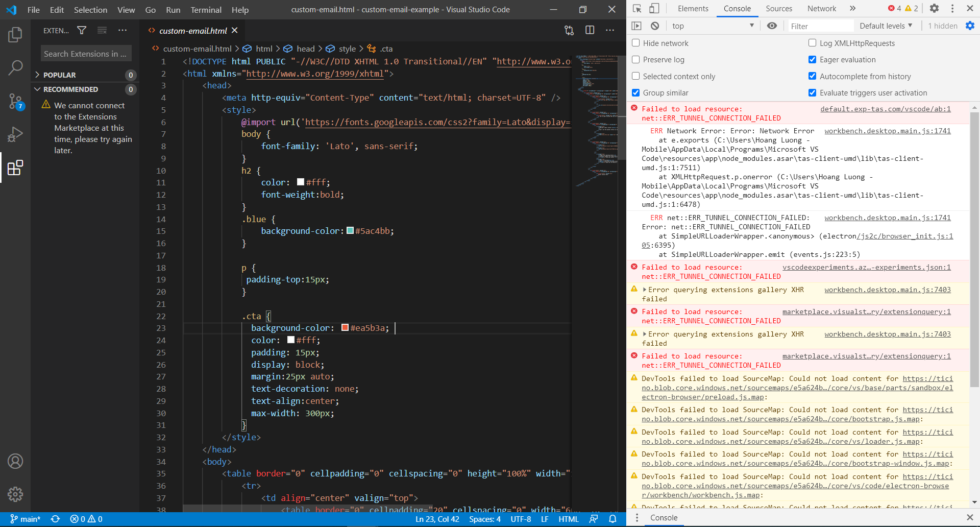980x527 pixels.
Task: Open the Run and Debug view
Action: pos(16,134)
